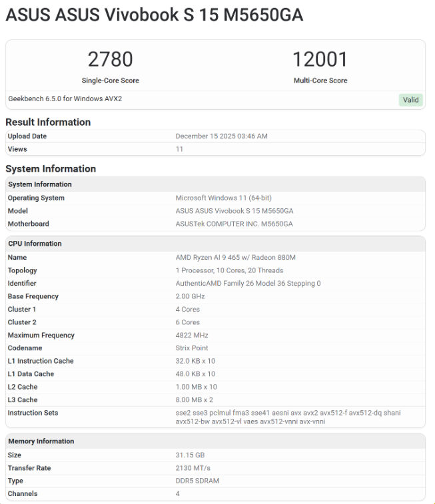Click the Topology row label
The image size is (435, 504).
[23, 270]
